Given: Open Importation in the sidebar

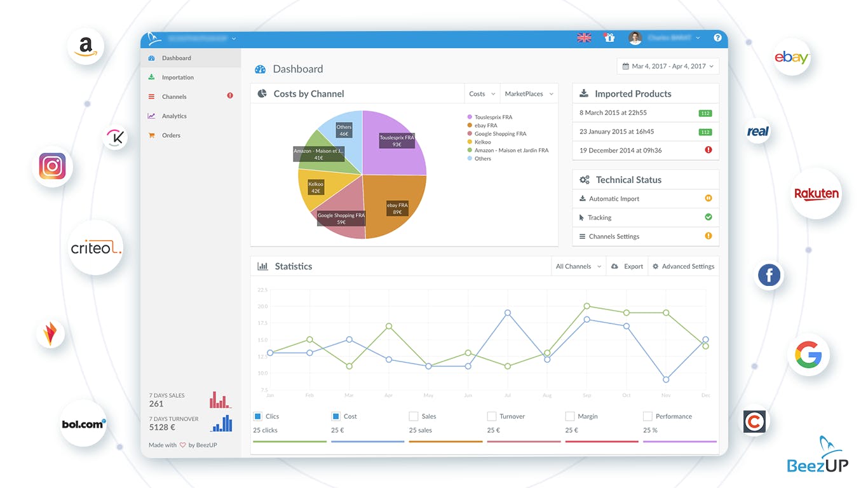Looking at the screenshot, I should (x=191, y=78).
